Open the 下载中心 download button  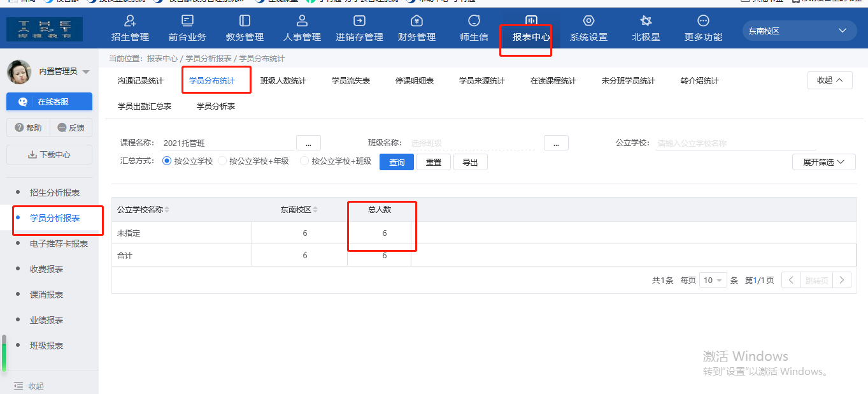[49, 154]
